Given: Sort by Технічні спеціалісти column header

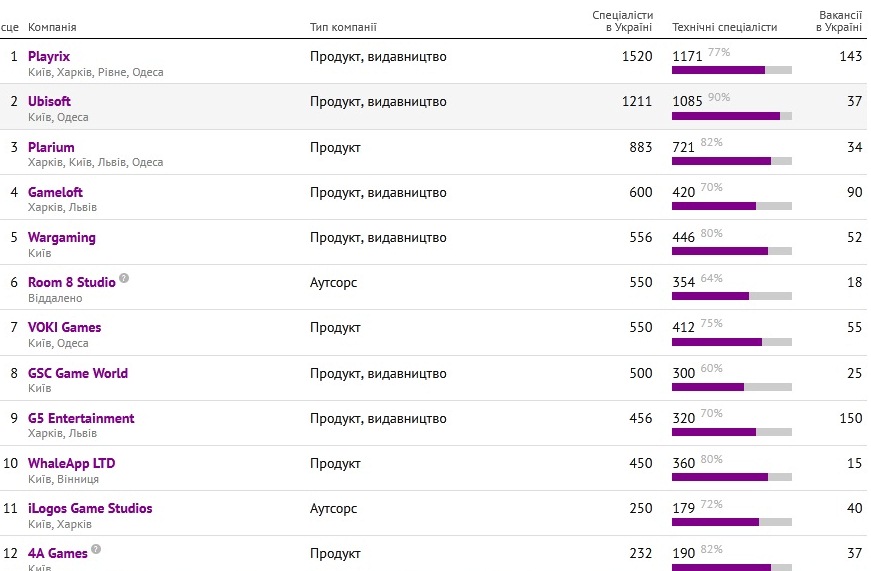Looking at the screenshot, I should [724, 27].
